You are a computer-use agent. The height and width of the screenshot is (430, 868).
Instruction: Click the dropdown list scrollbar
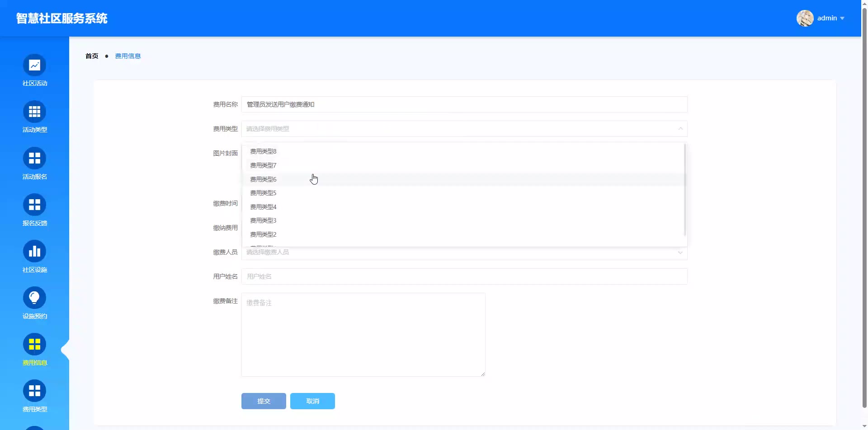(x=685, y=190)
